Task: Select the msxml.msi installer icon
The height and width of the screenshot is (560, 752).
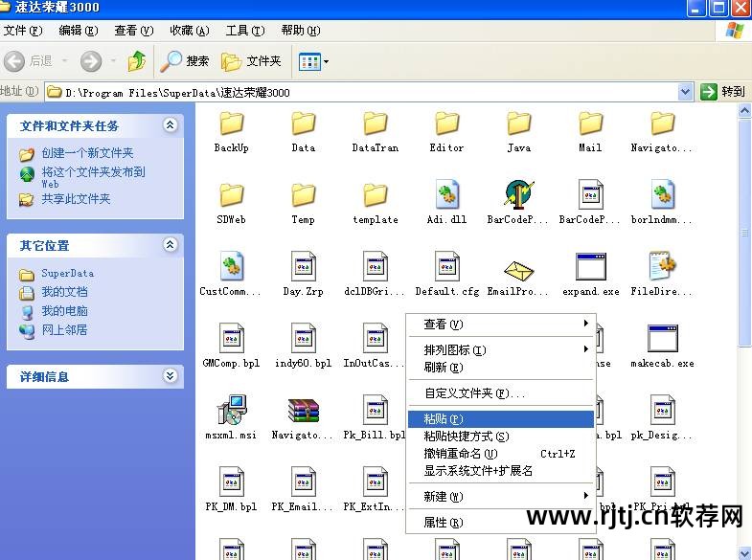Action: pyautogui.click(x=231, y=412)
